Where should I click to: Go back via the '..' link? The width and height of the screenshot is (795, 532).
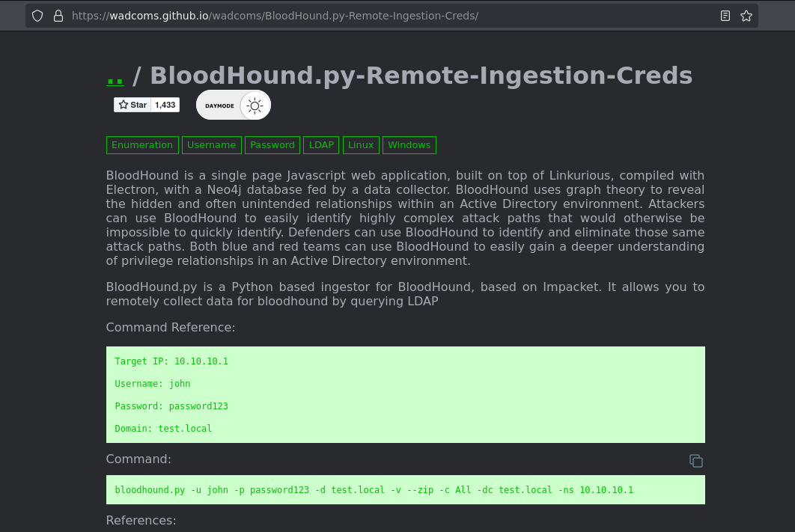point(115,76)
